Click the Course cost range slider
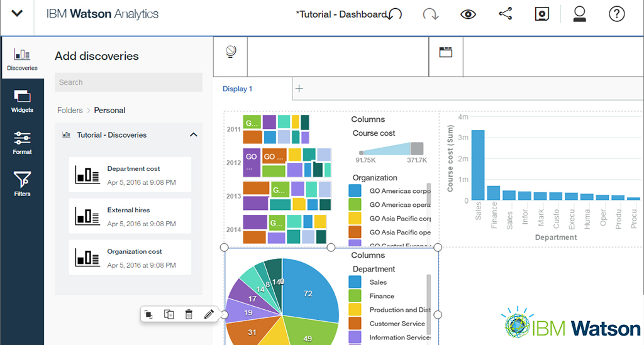Viewport: 644px width, 345px height. (x=391, y=149)
